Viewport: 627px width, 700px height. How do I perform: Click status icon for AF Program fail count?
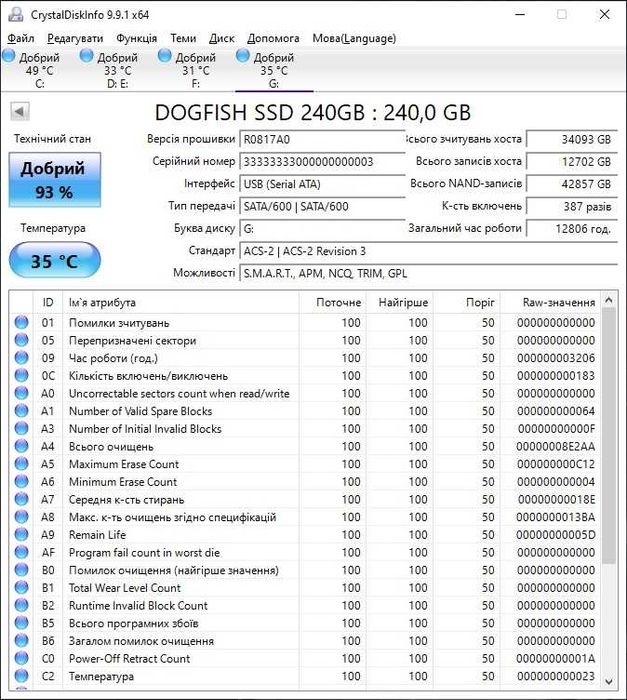coord(21,552)
